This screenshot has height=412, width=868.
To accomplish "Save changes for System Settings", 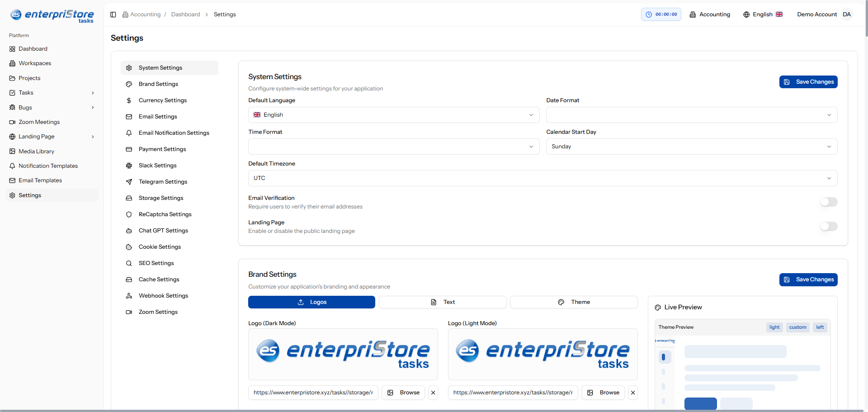I will [x=808, y=82].
